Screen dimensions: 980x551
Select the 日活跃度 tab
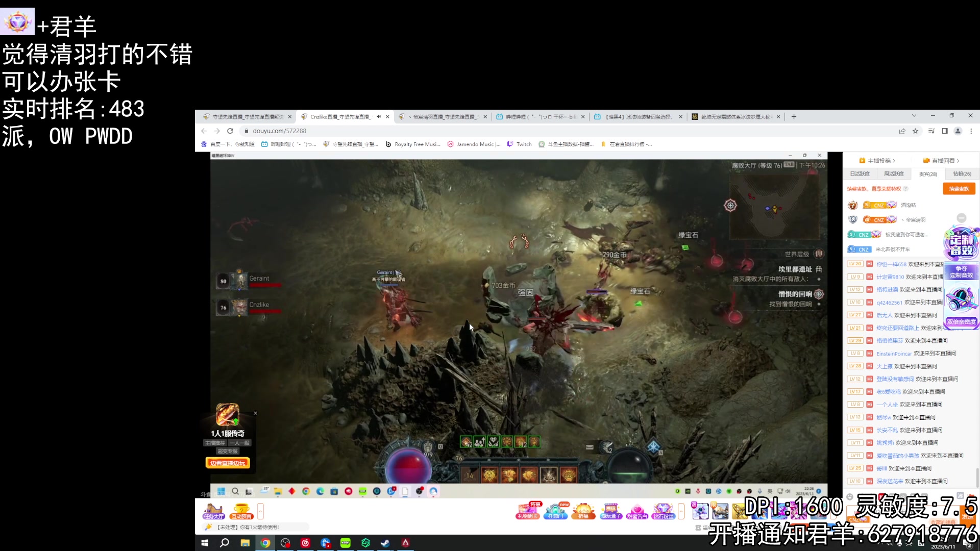click(x=860, y=174)
